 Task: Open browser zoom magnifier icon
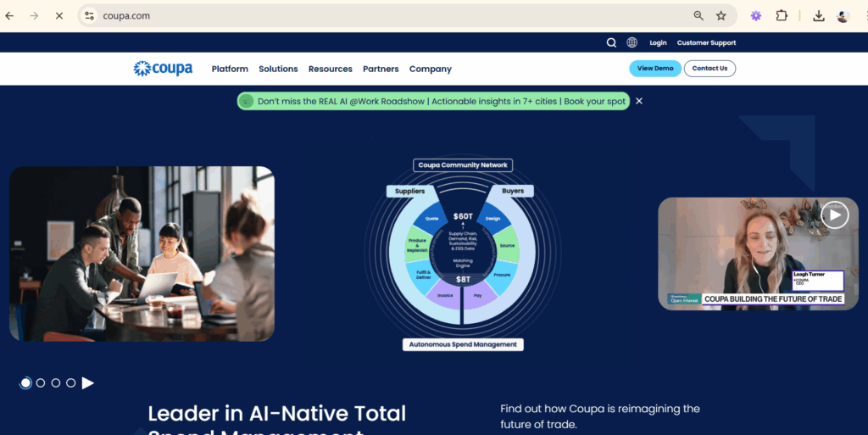(698, 16)
